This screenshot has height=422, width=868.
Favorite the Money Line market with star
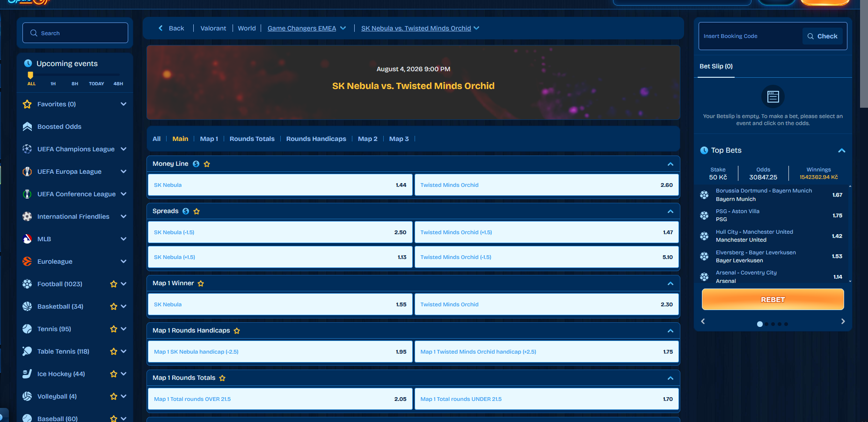pos(207,164)
